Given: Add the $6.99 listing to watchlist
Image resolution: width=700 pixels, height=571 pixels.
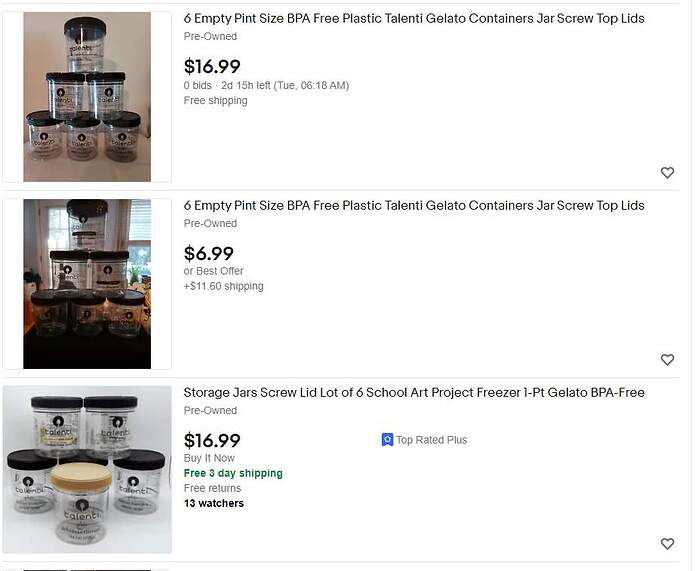Looking at the screenshot, I should pos(667,360).
